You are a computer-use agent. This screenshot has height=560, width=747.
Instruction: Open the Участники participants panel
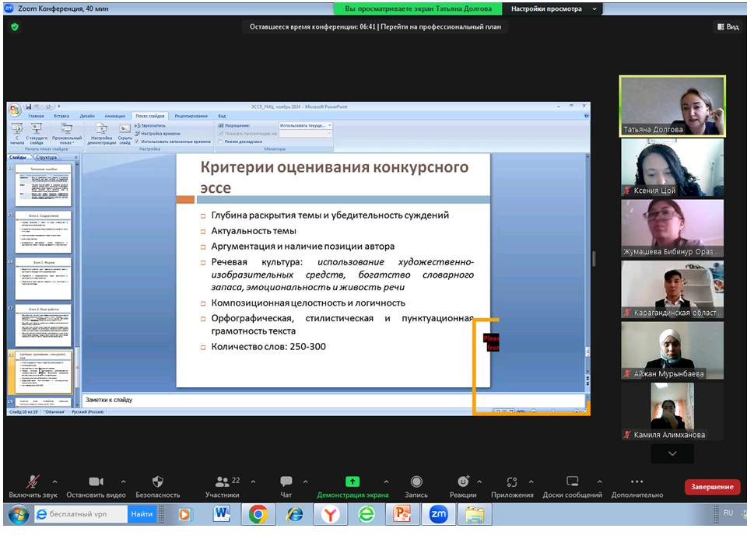tap(223, 482)
